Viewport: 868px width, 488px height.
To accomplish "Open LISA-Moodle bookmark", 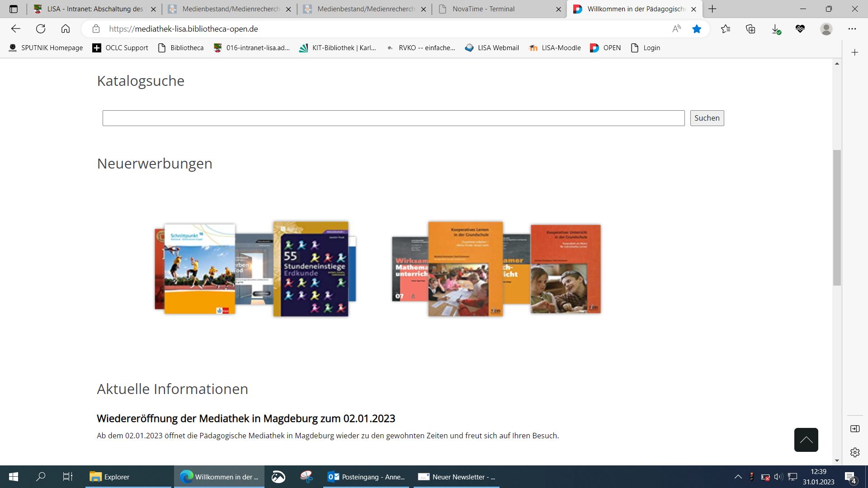I will pyautogui.click(x=555, y=48).
